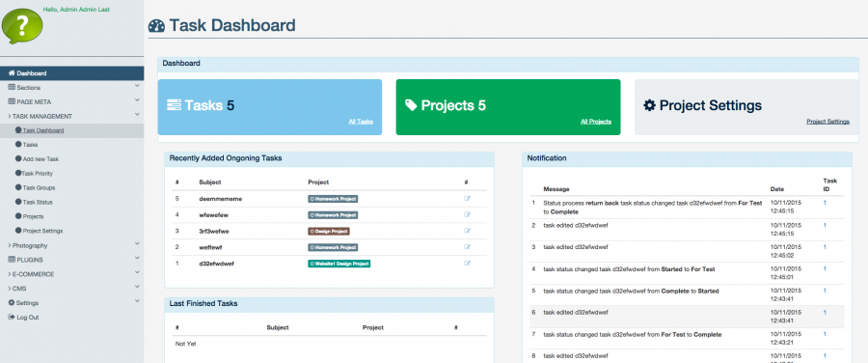868x363 pixels.
Task: Open Projects item in sidebar
Action: point(33,216)
